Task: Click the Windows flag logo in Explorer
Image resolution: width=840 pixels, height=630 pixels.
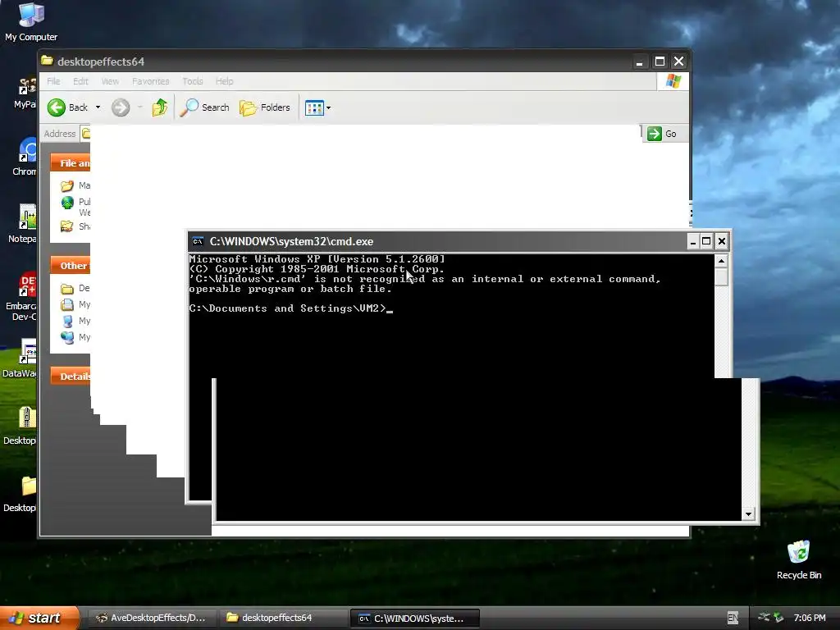Action: click(x=673, y=81)
